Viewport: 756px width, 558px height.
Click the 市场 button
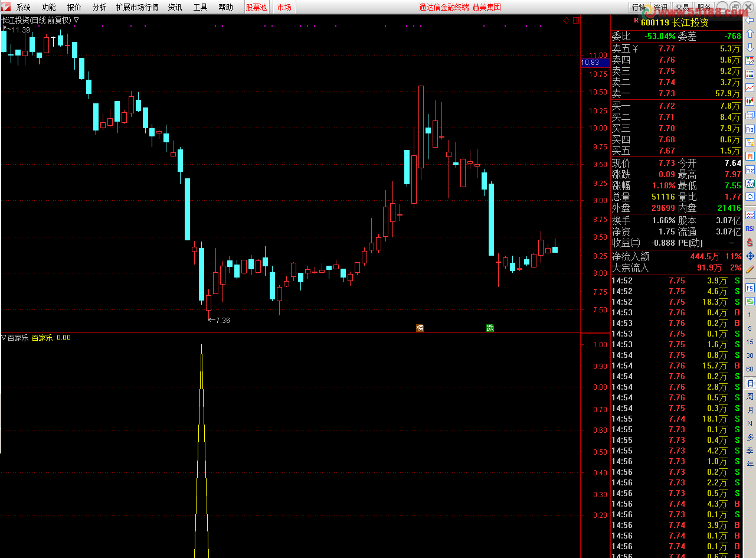[x=284, y=7]
